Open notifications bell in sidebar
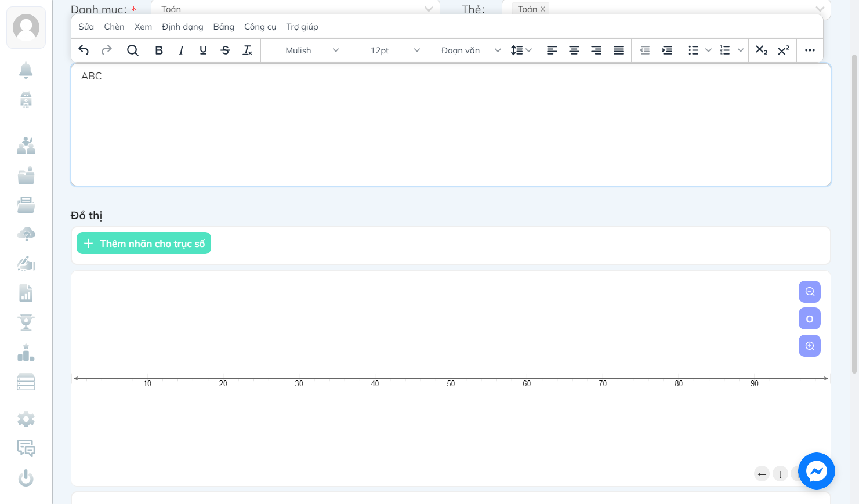Viewport: 859px width, 504px height. (x=26, y=70)
